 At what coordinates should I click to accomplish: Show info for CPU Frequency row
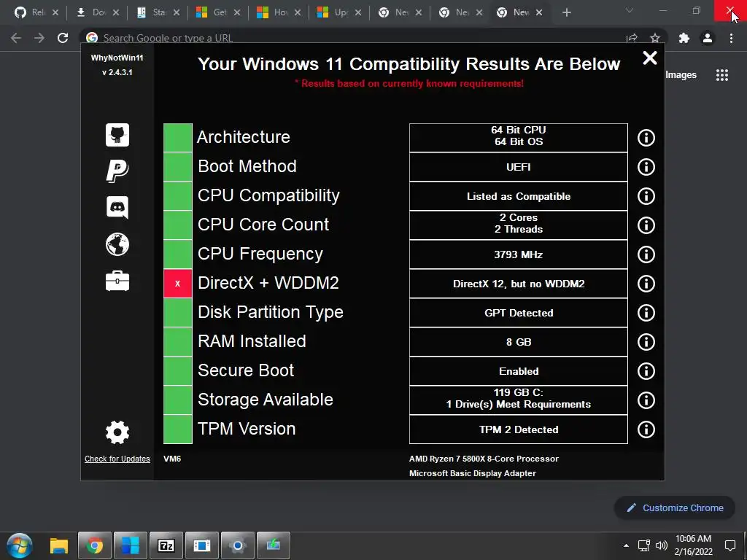click(646, 254)
